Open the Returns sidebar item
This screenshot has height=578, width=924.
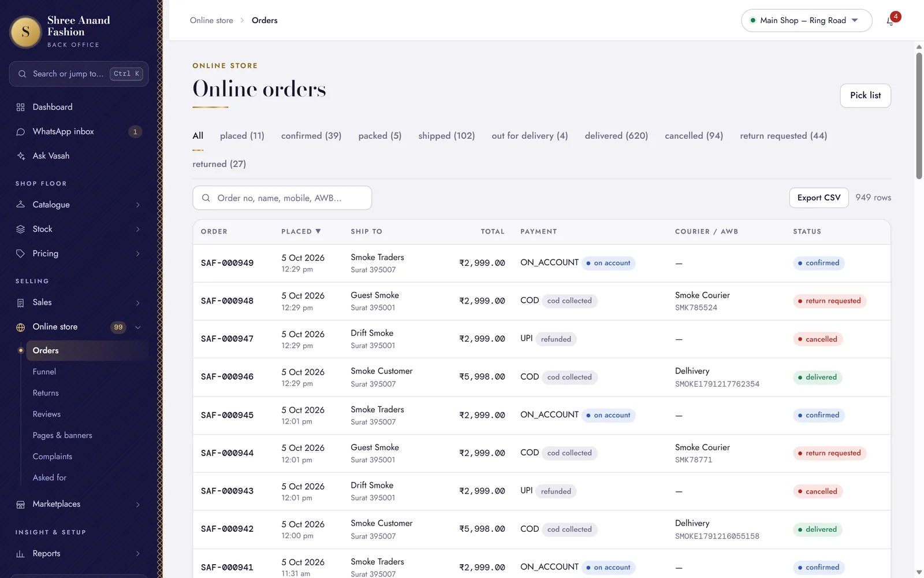tap(46, 393)
